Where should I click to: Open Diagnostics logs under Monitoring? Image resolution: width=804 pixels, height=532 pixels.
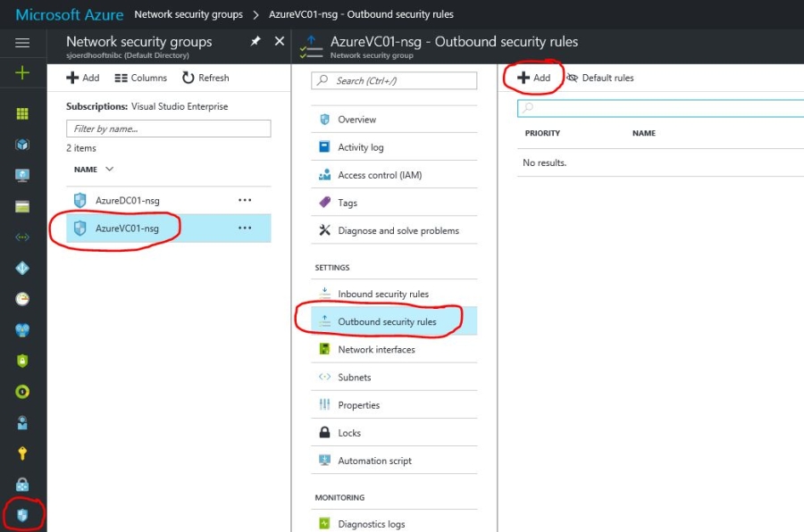394,523
